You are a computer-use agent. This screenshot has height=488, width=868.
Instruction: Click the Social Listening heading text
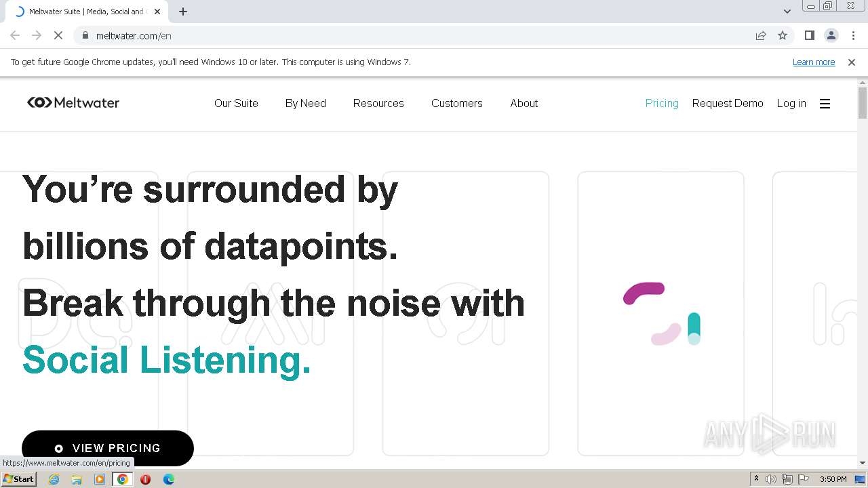point(167,360)
